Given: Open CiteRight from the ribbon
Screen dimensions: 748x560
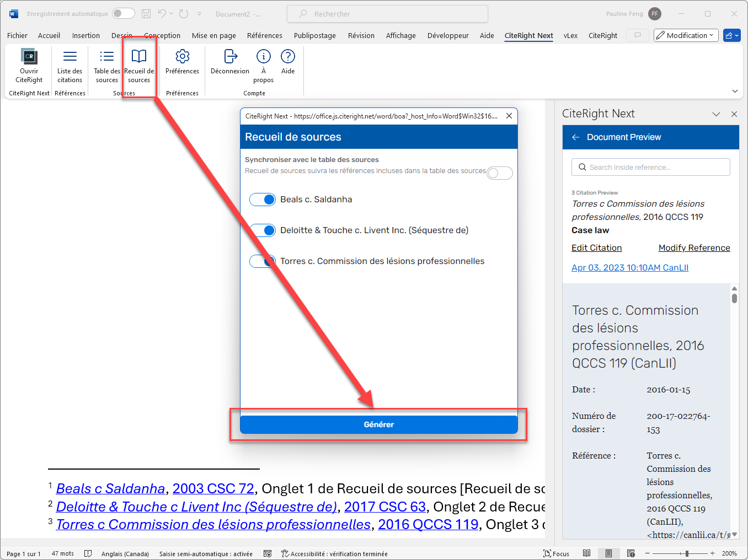Looking at the screenshot, I should 29,66.
